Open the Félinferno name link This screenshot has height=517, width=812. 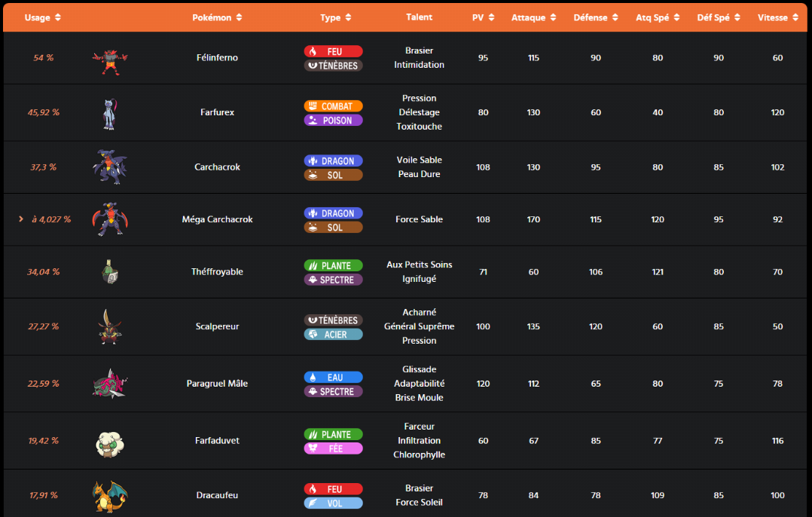coord(217,58)
